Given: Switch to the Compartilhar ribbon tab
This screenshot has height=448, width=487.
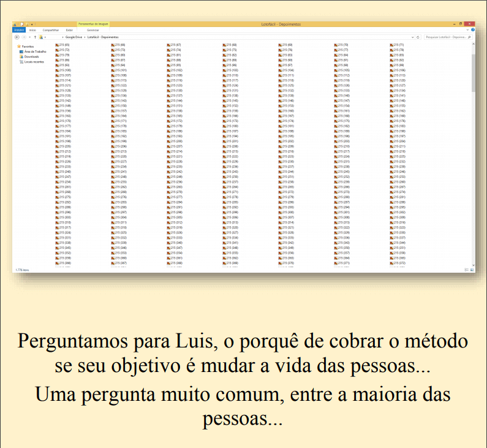Looking at the screenshot, I should [x=51, y=29].
